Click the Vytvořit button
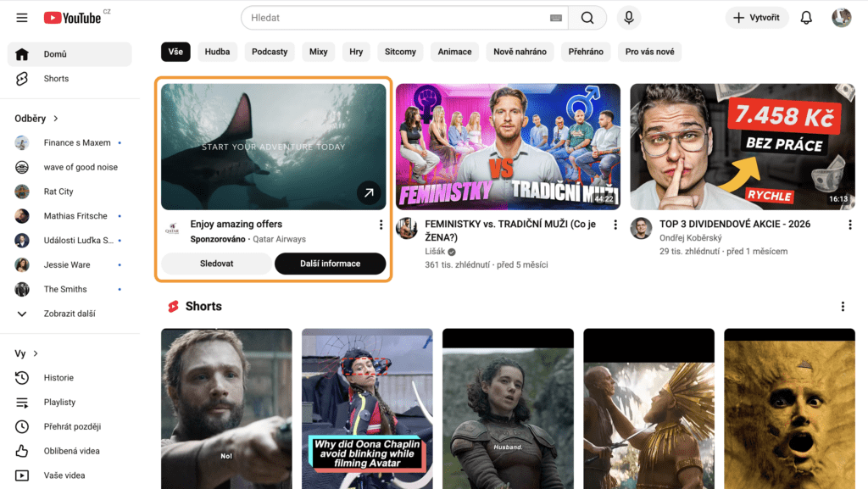The image size is (868, 489). [x=757, y=18]
